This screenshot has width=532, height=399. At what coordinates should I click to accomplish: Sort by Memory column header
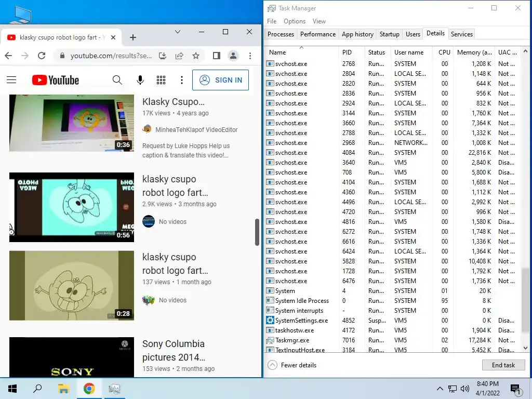(x=474, y=52)
